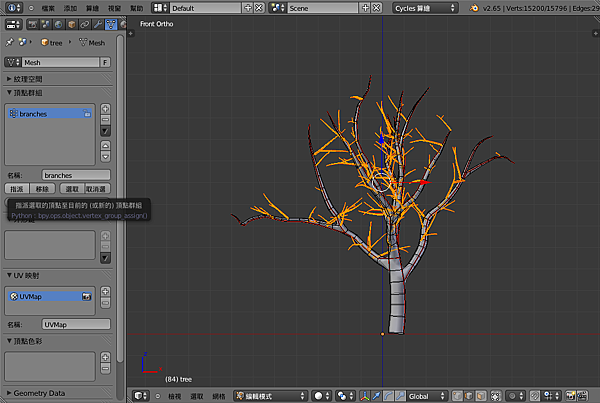Viewport: 600px width, 403px height.
Task: Open the screen layout browser dropdown
Action: tap(160, 8)
